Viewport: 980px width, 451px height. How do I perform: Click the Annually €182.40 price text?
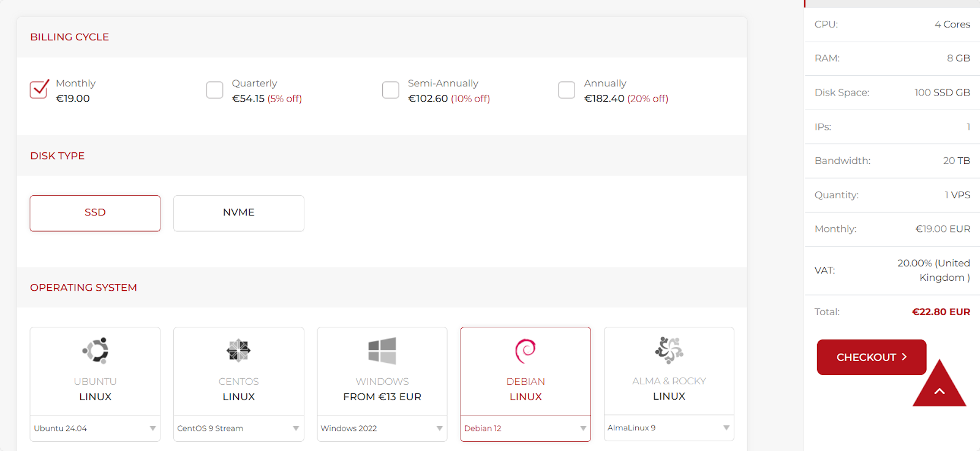[x=626, y=99]
